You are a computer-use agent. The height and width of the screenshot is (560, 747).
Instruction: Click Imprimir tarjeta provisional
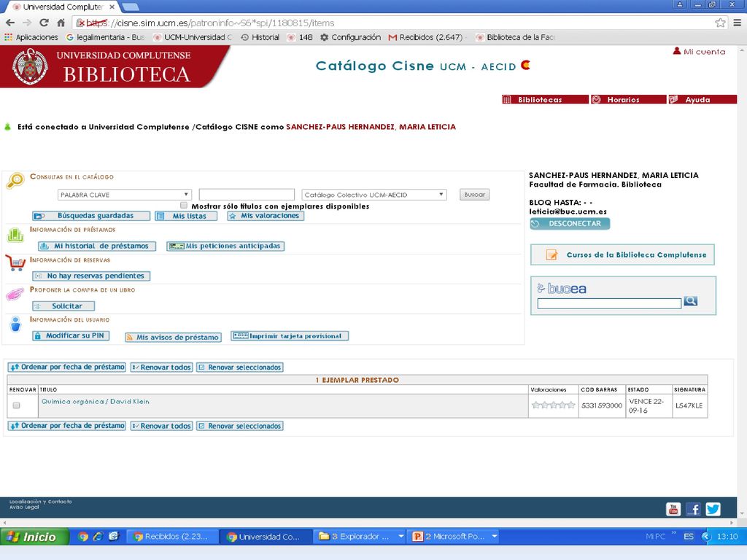click(290, 335)
